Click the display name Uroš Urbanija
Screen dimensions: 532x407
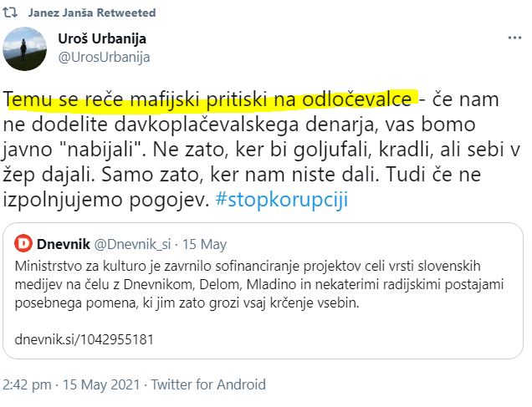102,39
